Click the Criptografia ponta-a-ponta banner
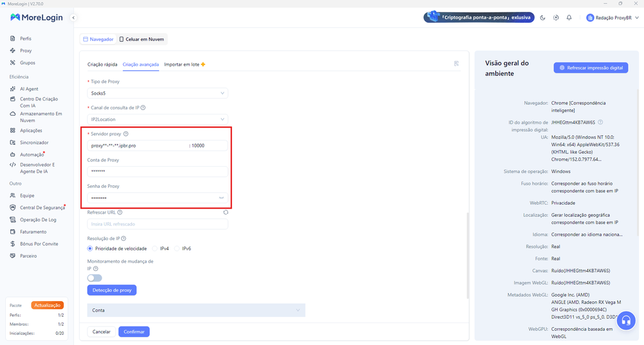Viewport: 644px width, 345px height. (x=479, y=17)
